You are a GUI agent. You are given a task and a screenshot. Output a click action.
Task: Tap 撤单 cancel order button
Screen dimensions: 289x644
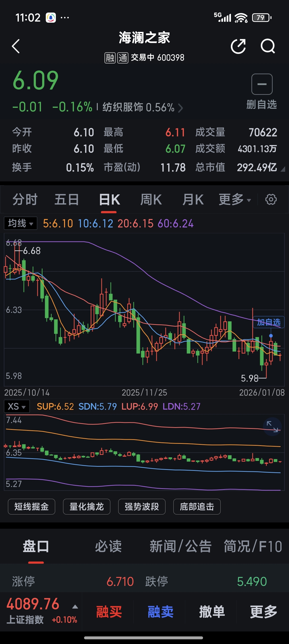(212, 612)
